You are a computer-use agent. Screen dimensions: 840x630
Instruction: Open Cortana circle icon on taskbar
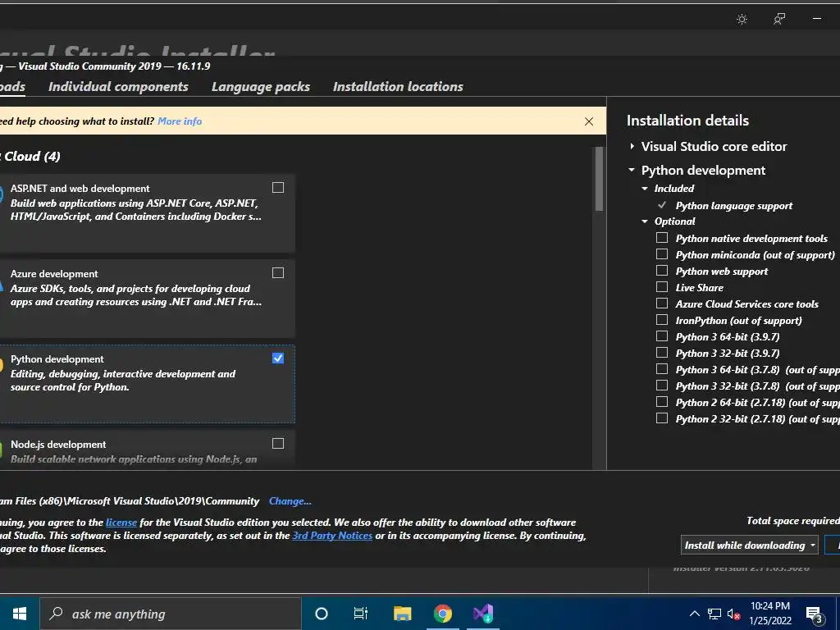pos(322,614)
